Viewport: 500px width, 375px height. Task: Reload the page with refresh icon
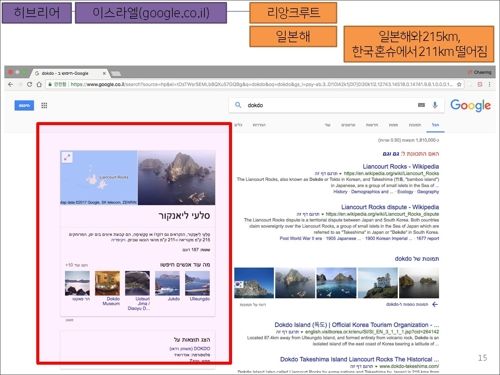click(29, 85)
